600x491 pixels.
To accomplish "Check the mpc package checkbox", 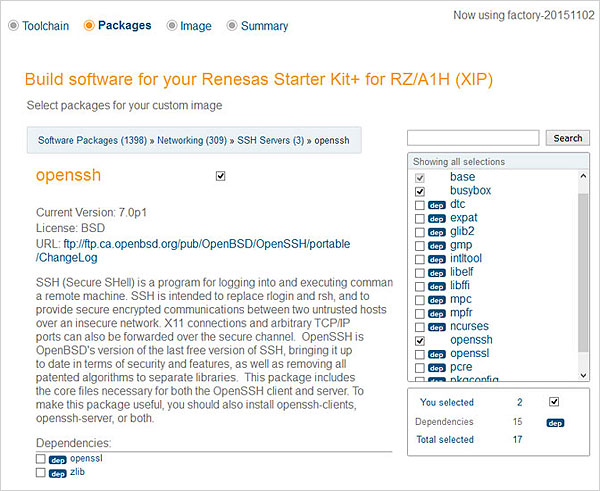I will pos(420,300).
